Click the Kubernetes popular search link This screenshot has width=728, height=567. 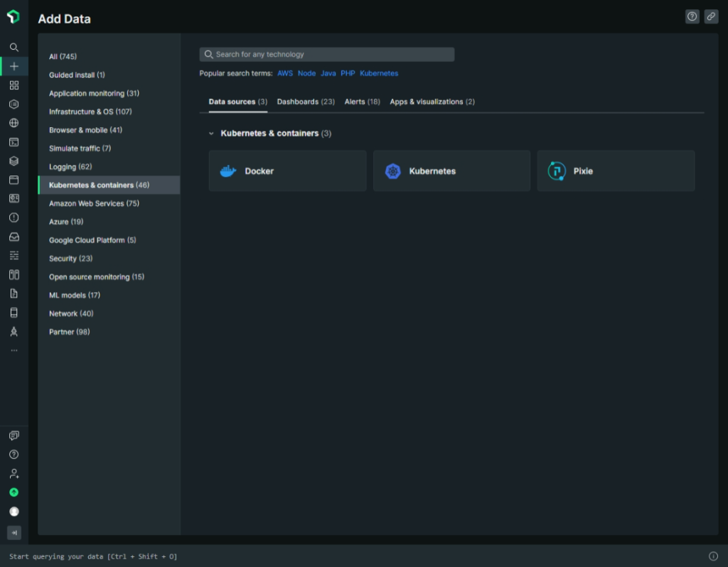coord(379,73)
